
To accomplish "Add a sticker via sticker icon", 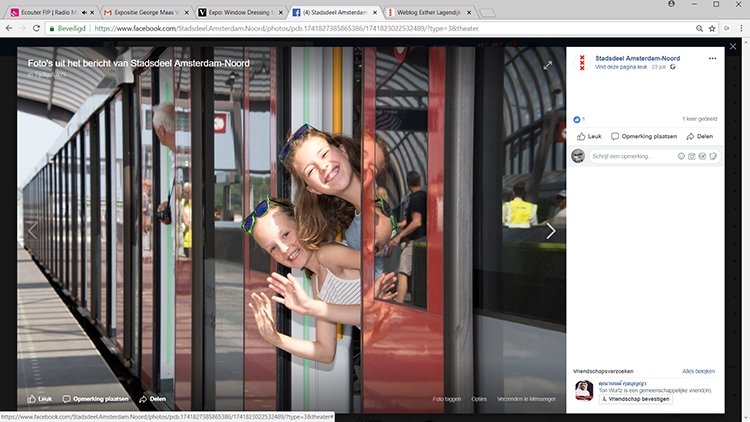I will (x=713, y=156).
